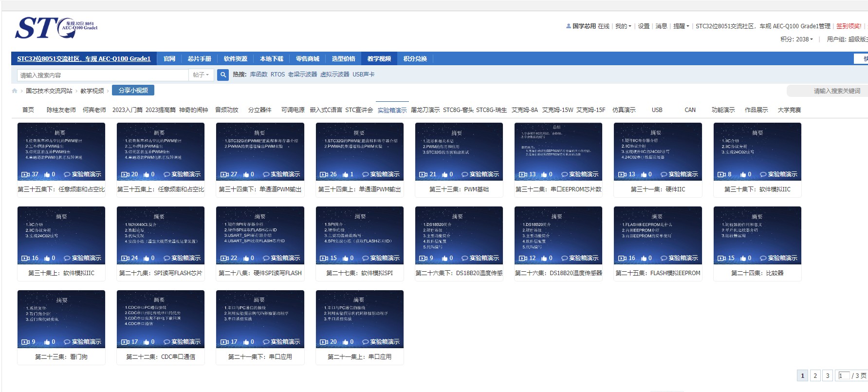Go to page 2 of results
Image resolution: width=868 pixels, height=392 pixels.
[x=815, y=375]
